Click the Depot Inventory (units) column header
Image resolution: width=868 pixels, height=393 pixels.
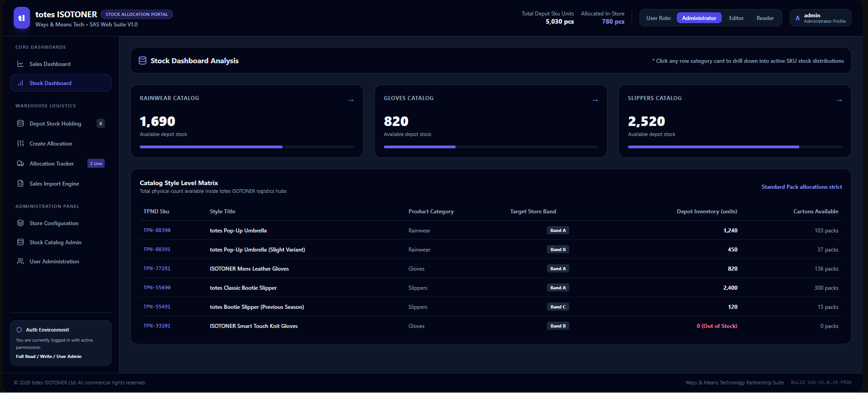[x=707, y=212]
